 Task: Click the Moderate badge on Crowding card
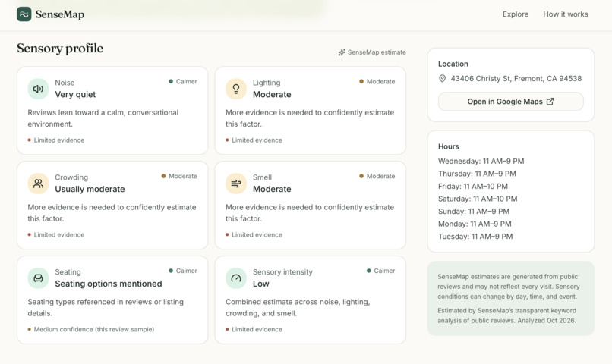179,176
